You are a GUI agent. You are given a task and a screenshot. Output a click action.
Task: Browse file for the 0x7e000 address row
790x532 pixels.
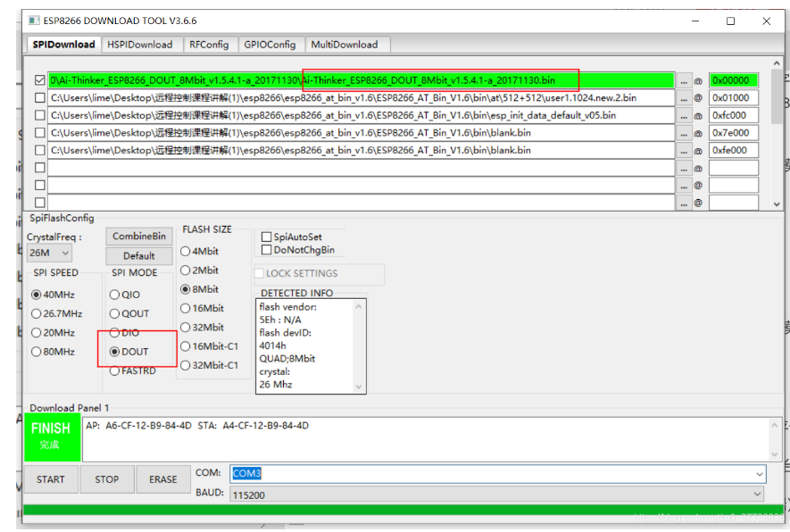coord(684,133)
